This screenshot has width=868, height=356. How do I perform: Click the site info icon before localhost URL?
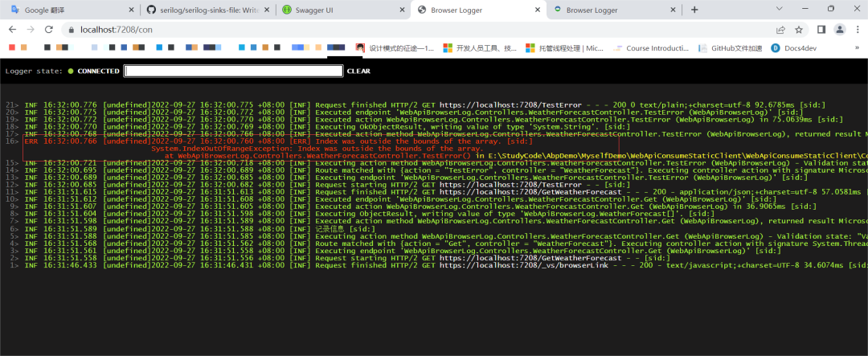tap(71, 30)
